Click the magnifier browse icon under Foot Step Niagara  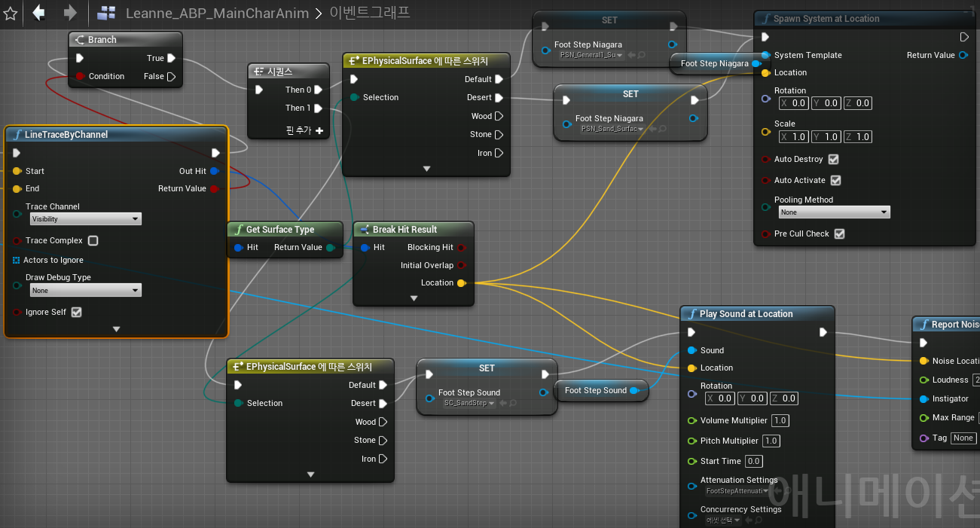(x=640, y=55)
